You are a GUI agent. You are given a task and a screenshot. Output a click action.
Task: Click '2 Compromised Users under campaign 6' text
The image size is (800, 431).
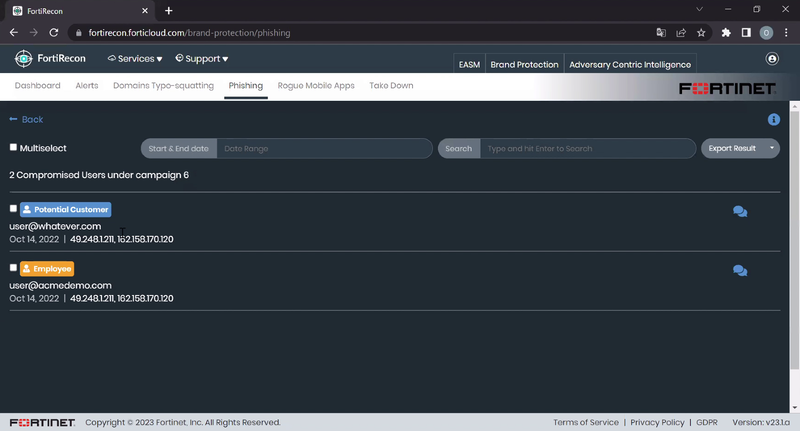pos(99,175)
